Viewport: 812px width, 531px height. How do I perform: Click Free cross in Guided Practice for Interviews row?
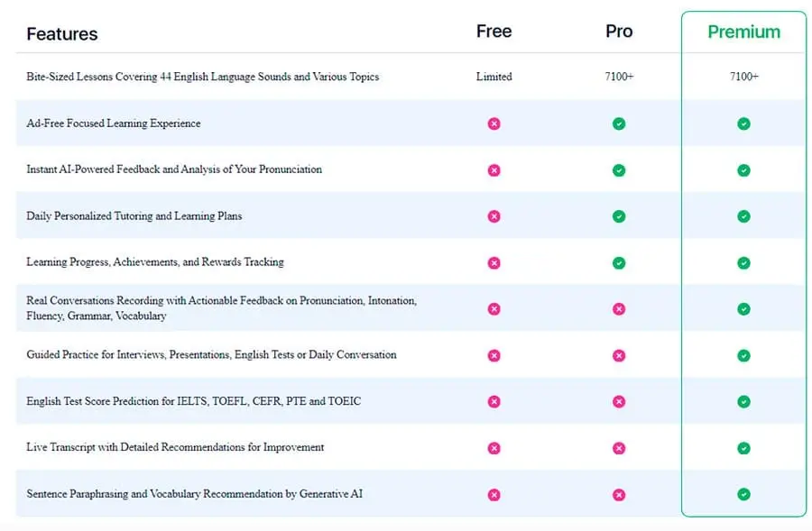tap(494, 355)
